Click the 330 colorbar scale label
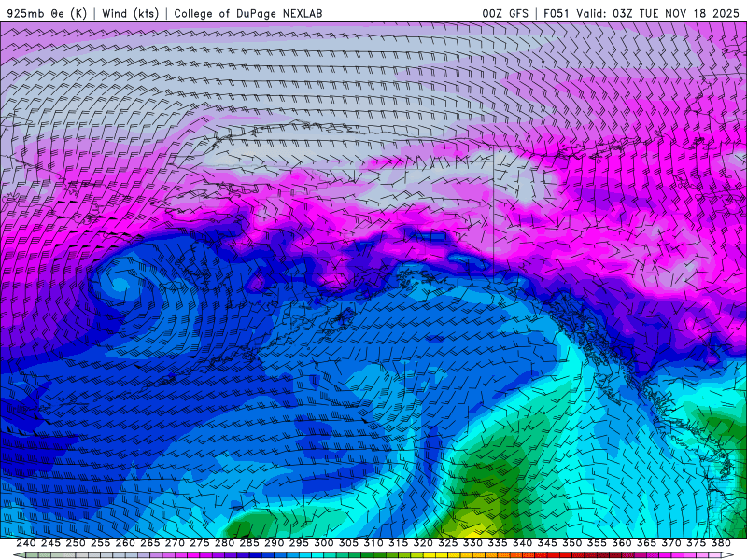Viewport: 747px width, 560px height. click(x=472, y=543)
